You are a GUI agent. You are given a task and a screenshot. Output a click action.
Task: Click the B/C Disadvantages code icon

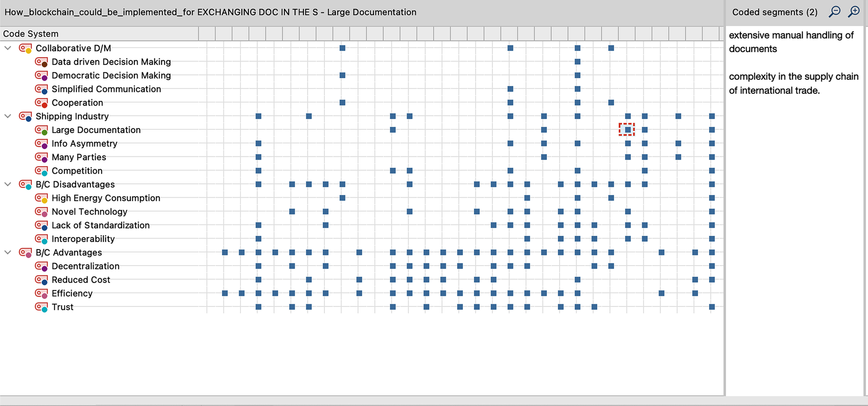(25, 184)
